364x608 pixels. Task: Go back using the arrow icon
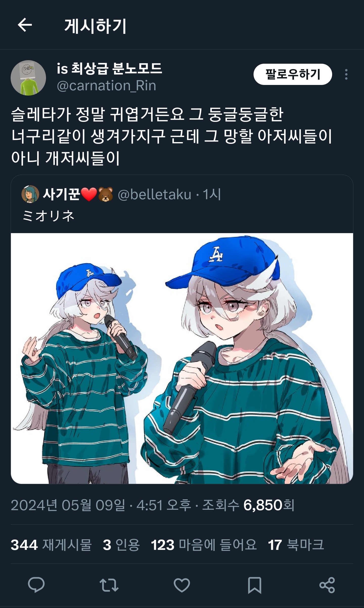[25, 25]
